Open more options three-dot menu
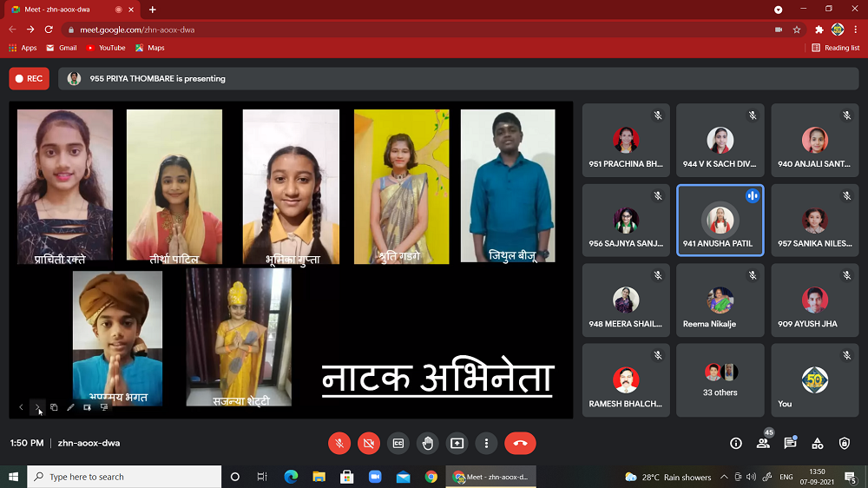The width and height of the screenshot is (868, 488). (486, 443)
